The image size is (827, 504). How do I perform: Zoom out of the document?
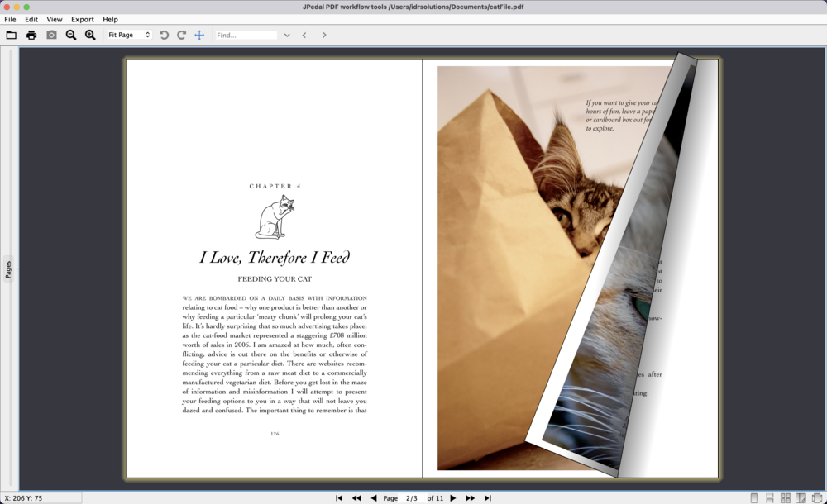70,35
